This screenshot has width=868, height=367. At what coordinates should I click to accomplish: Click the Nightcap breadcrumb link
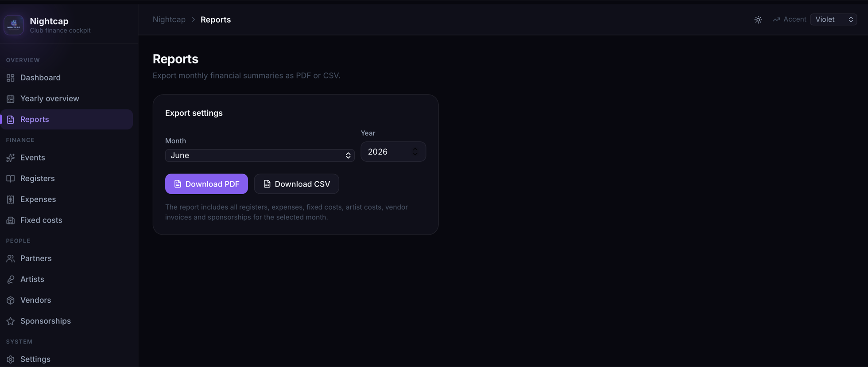tap(169, 20)
